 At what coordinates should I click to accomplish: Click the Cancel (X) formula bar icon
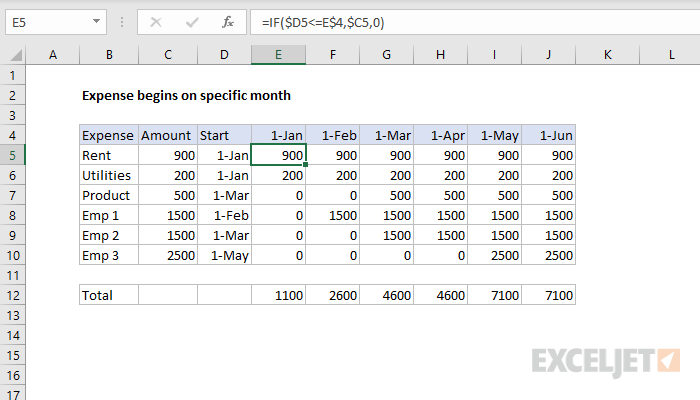click(156, 22)
